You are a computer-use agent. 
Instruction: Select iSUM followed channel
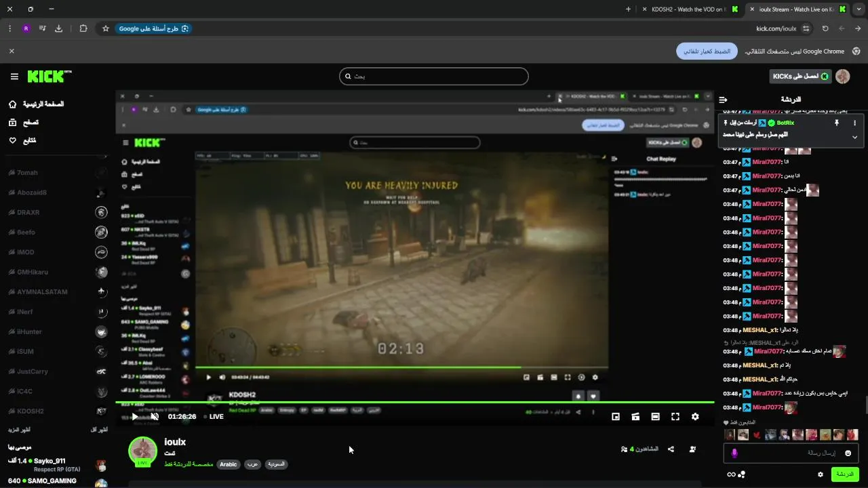tap(58, 352)
